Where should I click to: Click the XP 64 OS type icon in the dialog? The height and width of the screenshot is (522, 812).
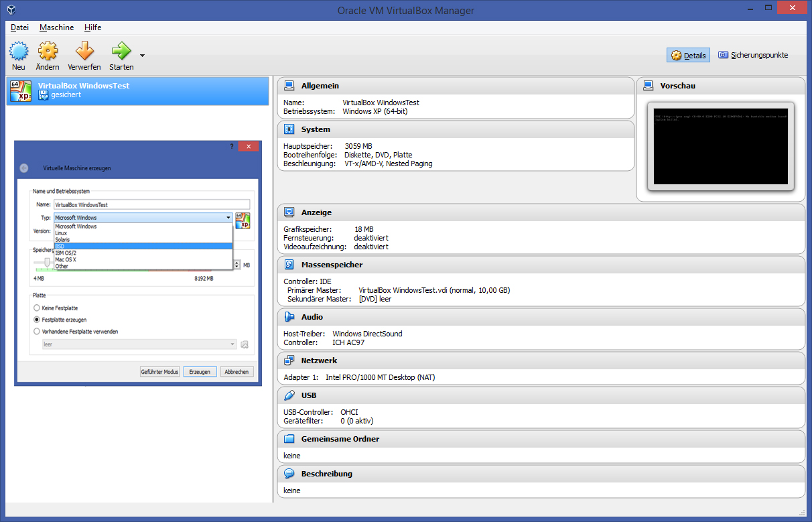pos(243,221)
